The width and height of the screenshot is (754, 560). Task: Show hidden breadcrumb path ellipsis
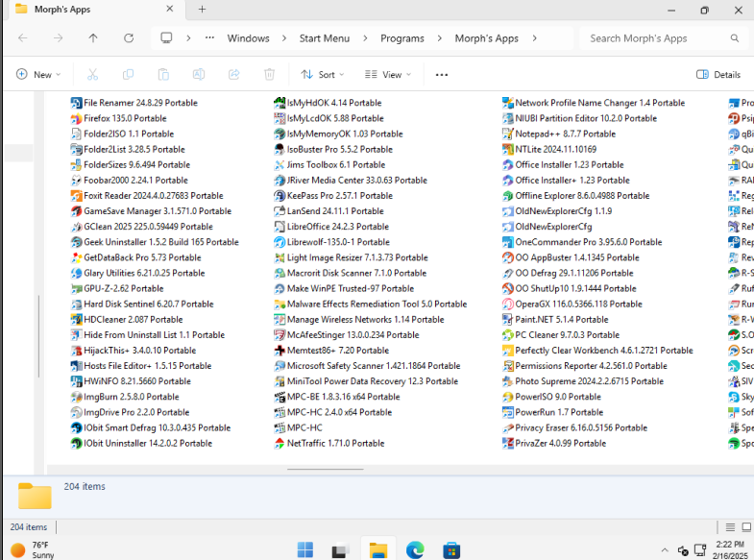click(209, 38)
